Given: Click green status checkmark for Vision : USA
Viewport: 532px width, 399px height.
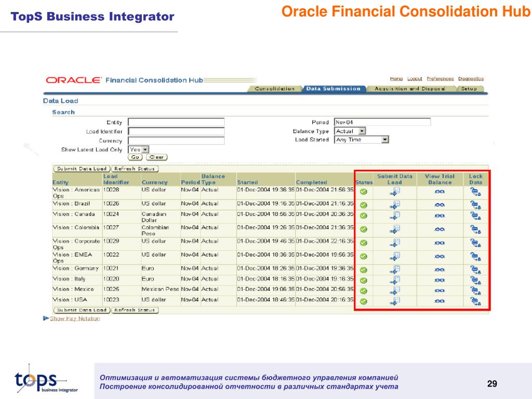Looking at the screenshot, I should [x=363, y=301].
